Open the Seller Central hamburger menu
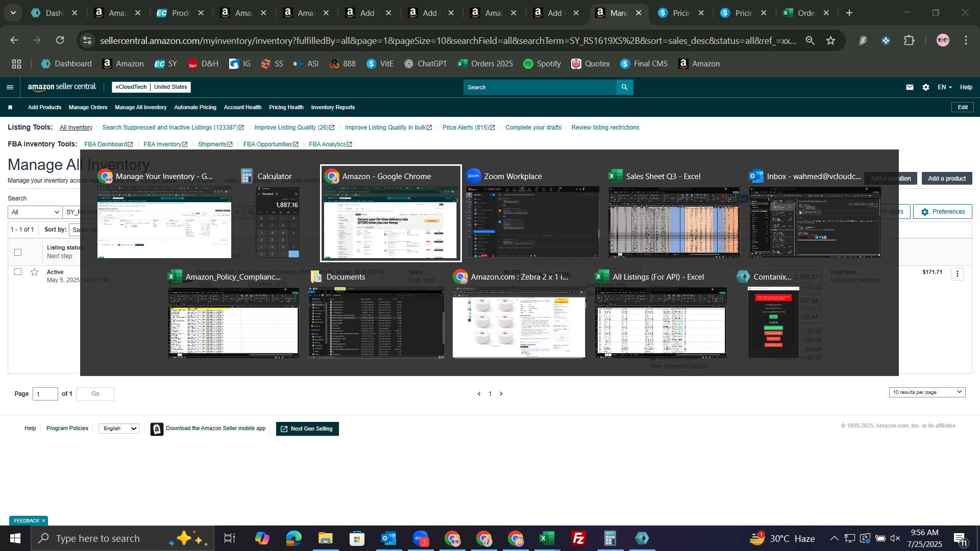The height and width of the screenshot is (551, 980). click(x=10, y=87)
